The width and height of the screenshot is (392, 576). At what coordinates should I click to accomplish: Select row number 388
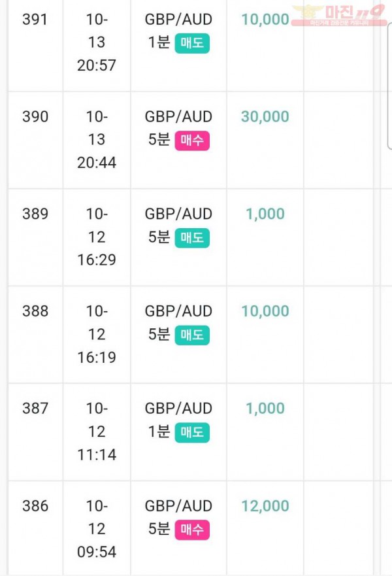(35, 311)
